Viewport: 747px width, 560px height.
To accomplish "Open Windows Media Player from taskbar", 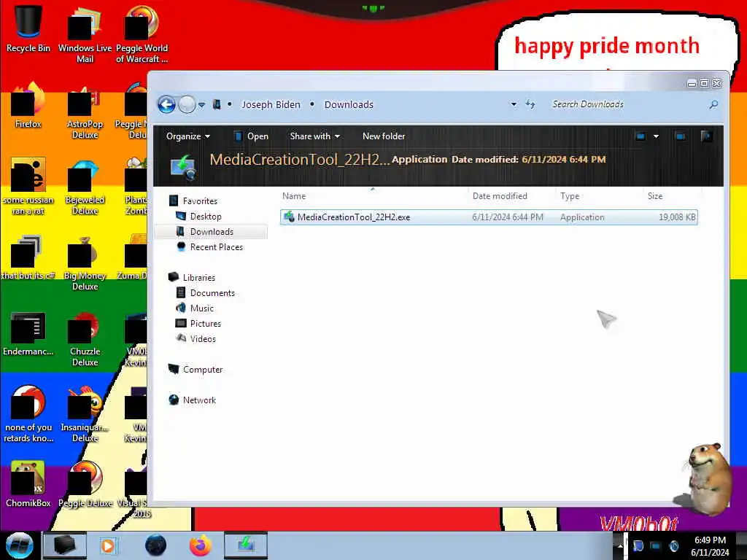I will tap(108, 545).
